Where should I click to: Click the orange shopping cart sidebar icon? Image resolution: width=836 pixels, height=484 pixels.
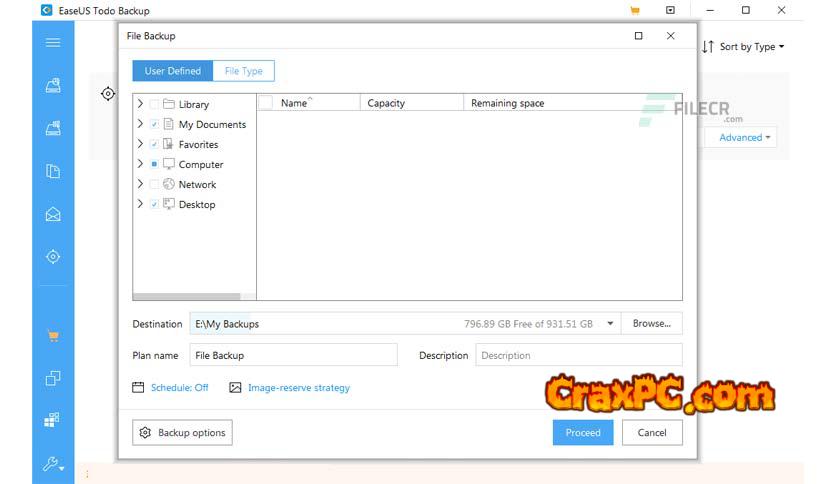(53, 337)
